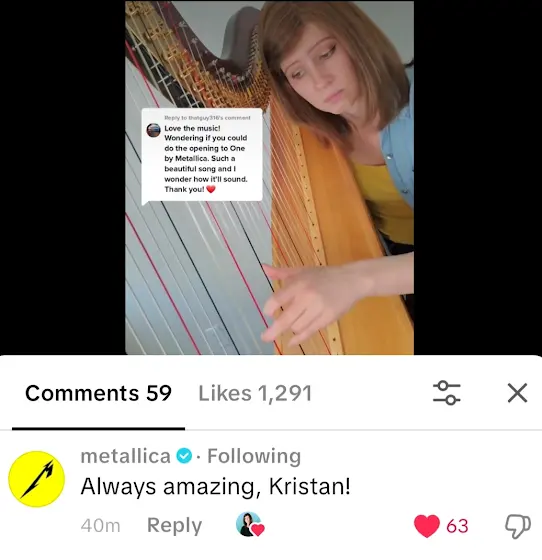Dislike the comment with thumbs-down icon
The width and height of the screenshot is (542, 560).
pos(518,526)
